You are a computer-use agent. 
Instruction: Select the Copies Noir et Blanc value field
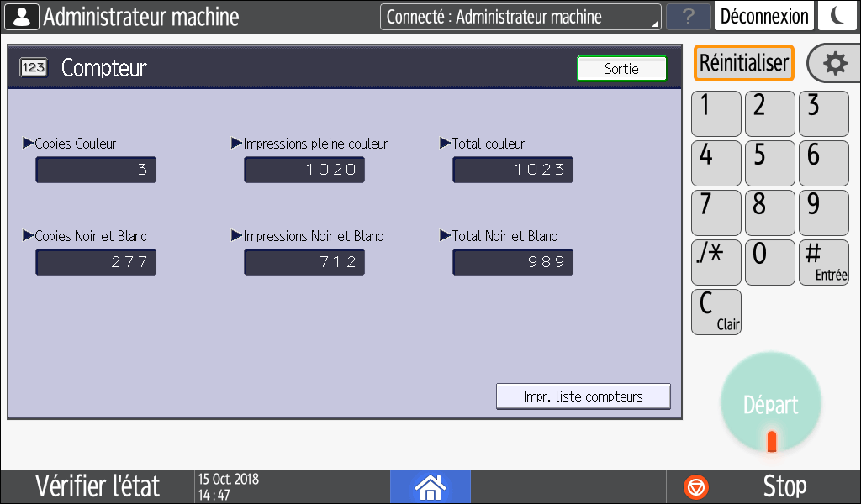click(x=96, y=262)
